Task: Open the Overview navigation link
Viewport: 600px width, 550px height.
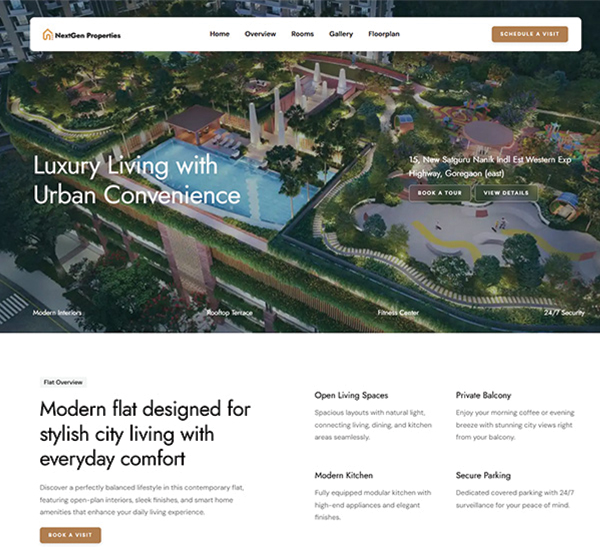Action: pos(260,34)
